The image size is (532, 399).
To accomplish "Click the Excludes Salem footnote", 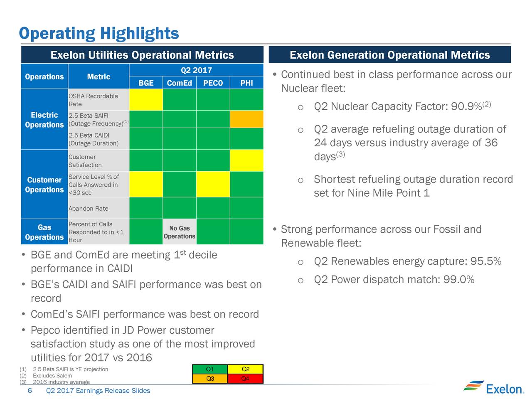I will tap(46, 376).
